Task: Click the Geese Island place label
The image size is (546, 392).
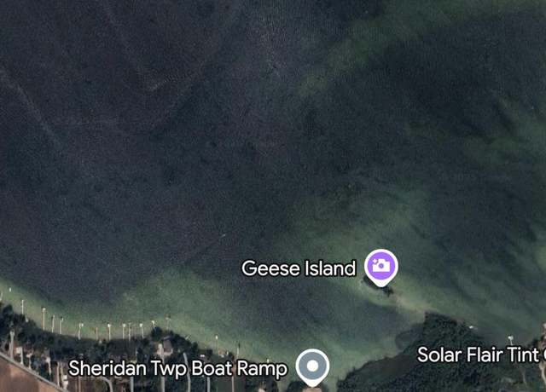Action: pos(299,268)
